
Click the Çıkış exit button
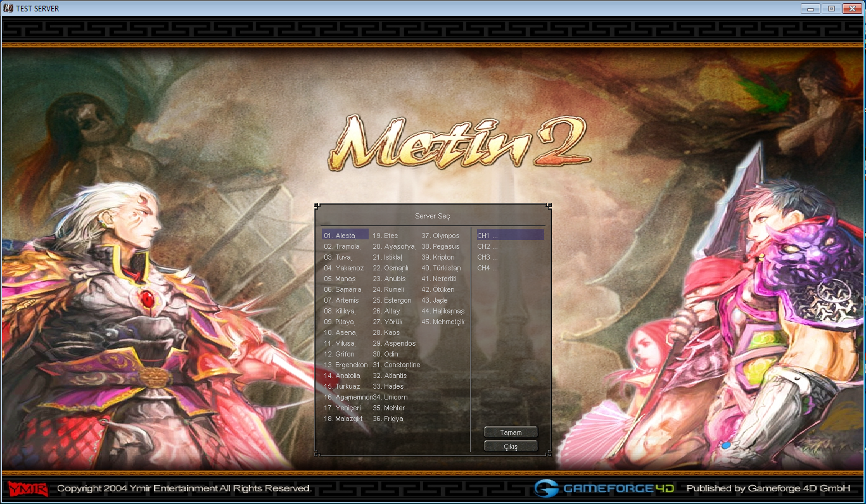point(511,446)
